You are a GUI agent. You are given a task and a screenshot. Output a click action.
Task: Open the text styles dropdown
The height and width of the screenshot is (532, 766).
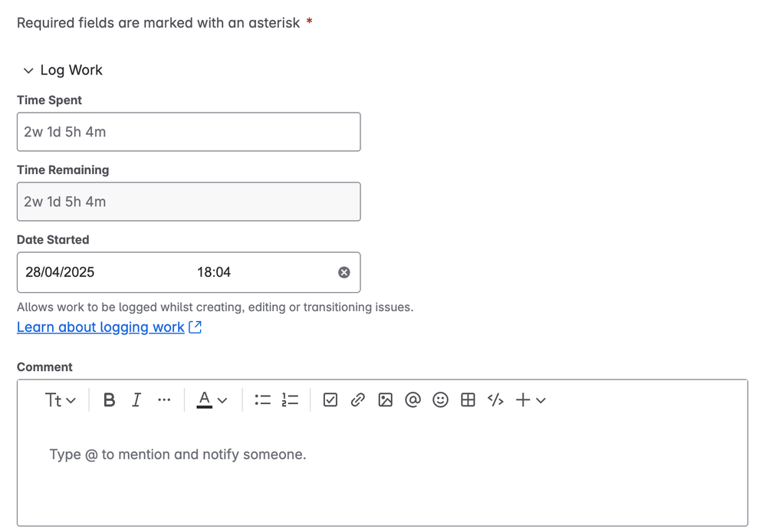(x=60, y=400)
